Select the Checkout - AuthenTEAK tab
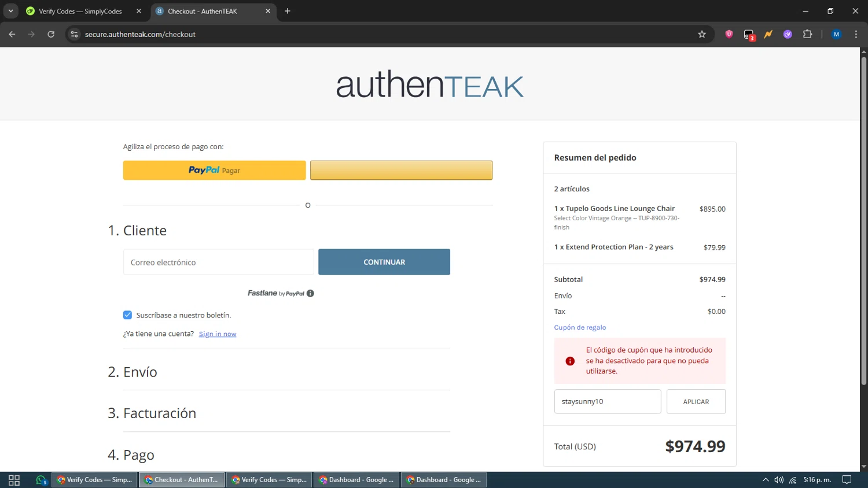 pyautogui.click(x=203, y=11)
